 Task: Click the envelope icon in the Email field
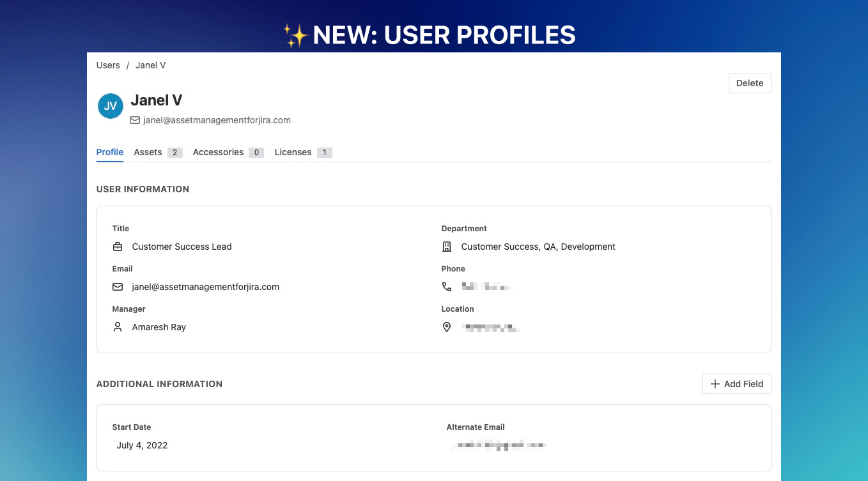118,287
